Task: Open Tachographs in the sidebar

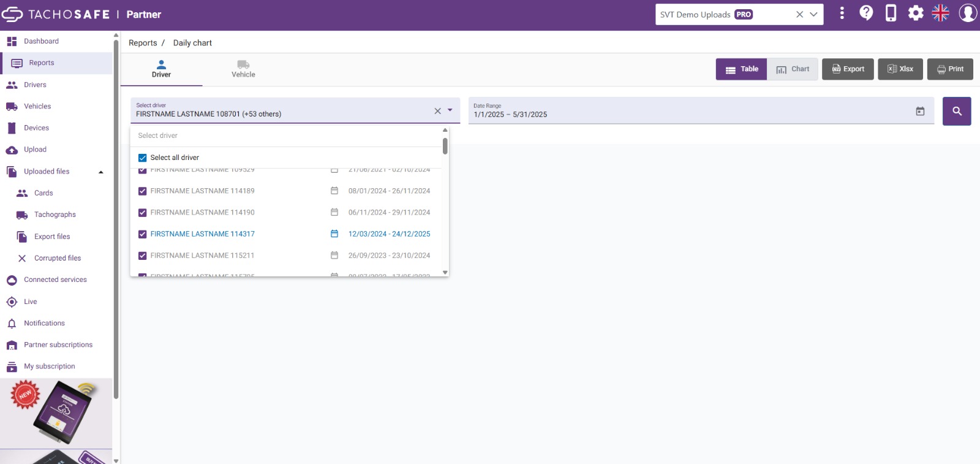Action: (x=55, y=215)
